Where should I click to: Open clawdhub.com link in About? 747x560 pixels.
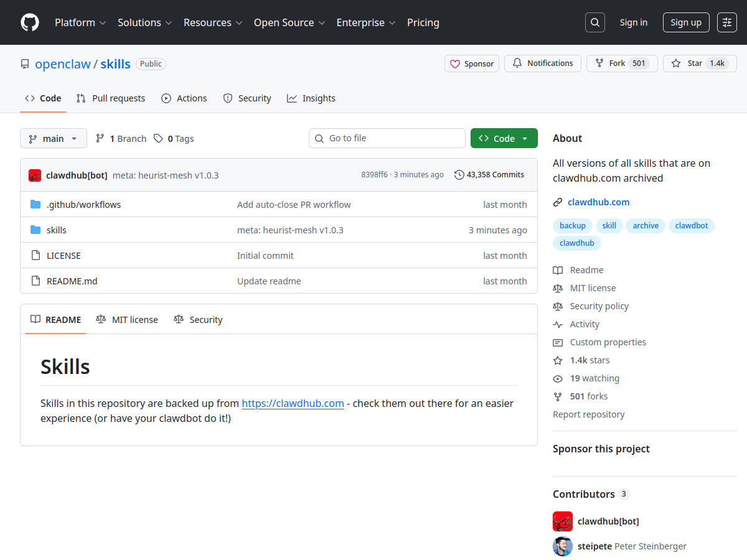coord(598,202)
